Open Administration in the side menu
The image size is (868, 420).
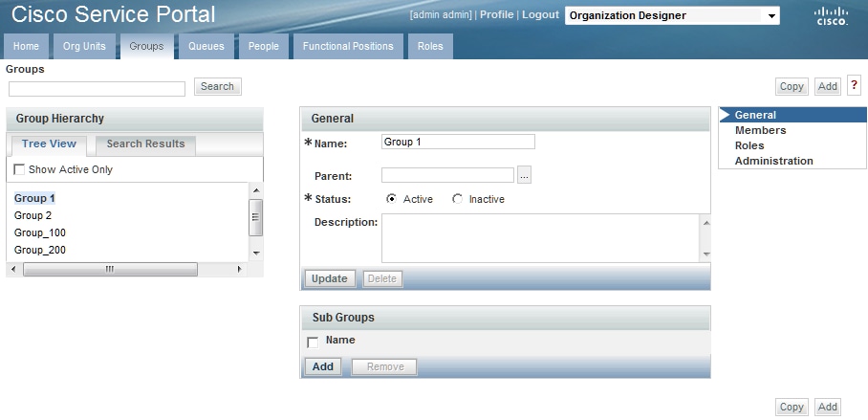click(x=774, y=162)
